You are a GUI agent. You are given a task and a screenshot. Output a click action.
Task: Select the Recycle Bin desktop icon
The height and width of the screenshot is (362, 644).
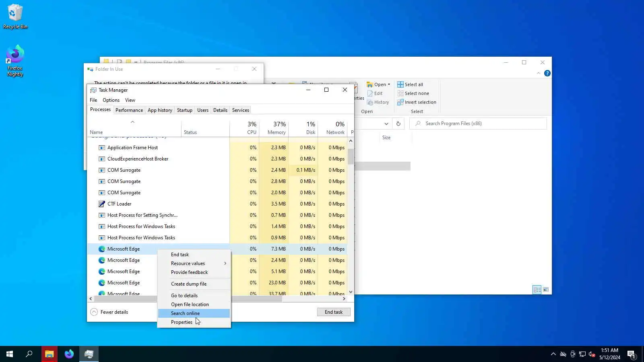click(x=15, y=16)
